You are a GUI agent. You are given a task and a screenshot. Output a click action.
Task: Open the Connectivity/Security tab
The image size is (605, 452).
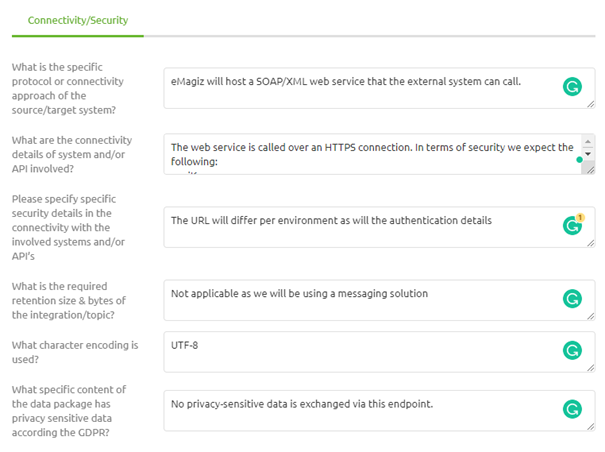[x=78, y=20]
